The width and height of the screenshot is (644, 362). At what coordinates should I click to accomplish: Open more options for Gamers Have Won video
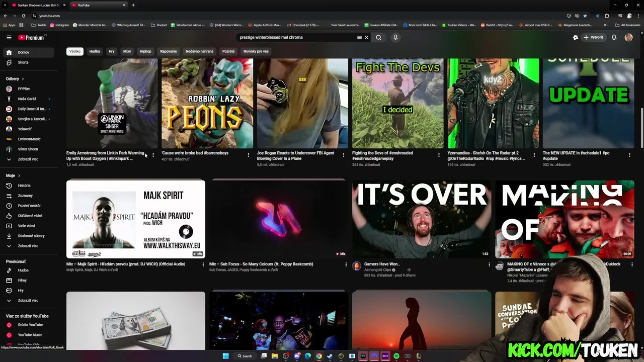pos(489,264)
